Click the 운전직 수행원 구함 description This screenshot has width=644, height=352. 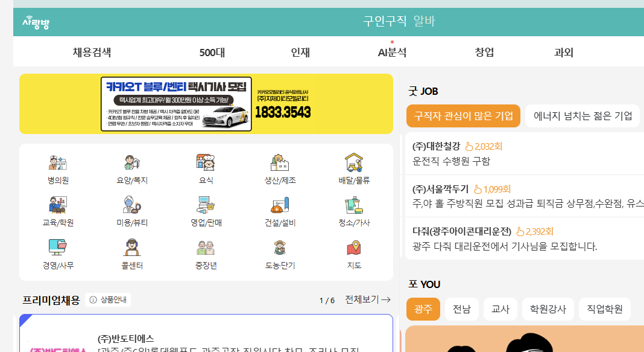coord(452,161)
